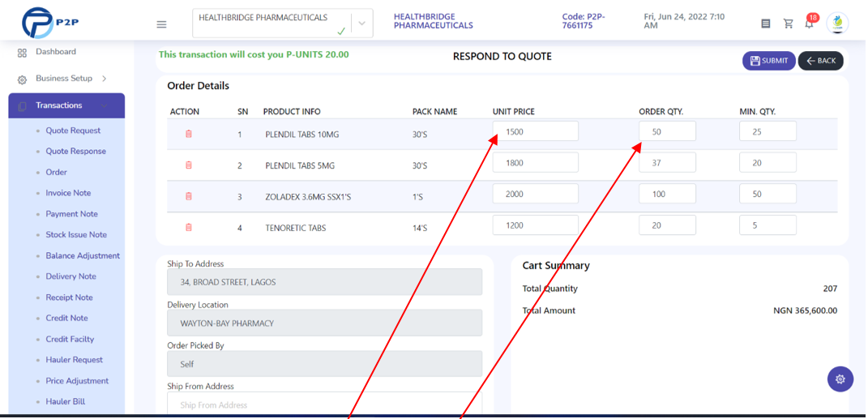Image resolution: width=868 pixels, height=419 pixels.
Task: Click the Business Setup gear icon
Action: click(x=22, y=79)
